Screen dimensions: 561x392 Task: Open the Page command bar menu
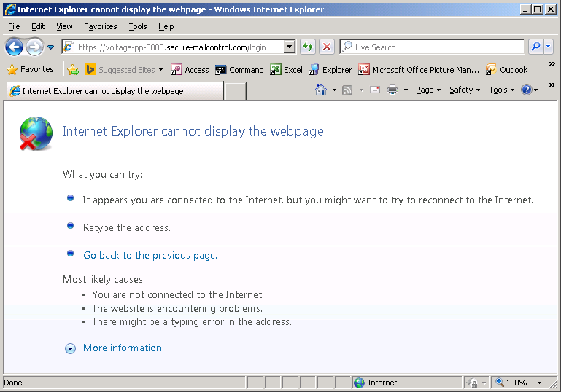point(428,90)
